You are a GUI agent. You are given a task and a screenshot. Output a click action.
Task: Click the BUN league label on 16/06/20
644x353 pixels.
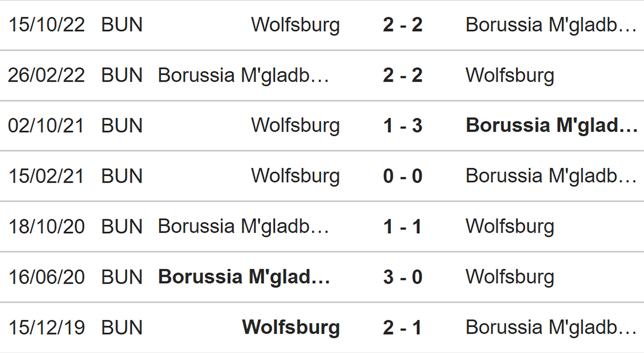[122, 277]
